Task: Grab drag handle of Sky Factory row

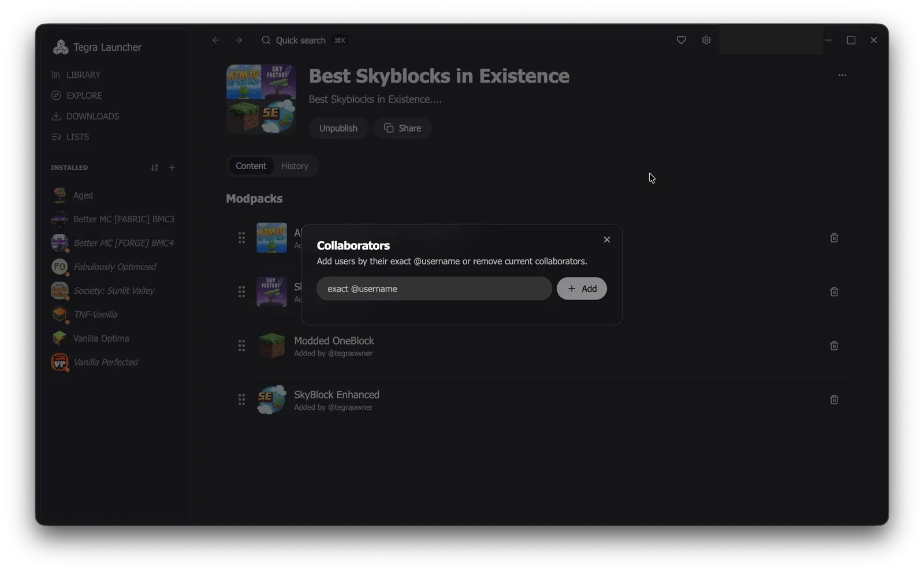Action: tap(241, 292)
